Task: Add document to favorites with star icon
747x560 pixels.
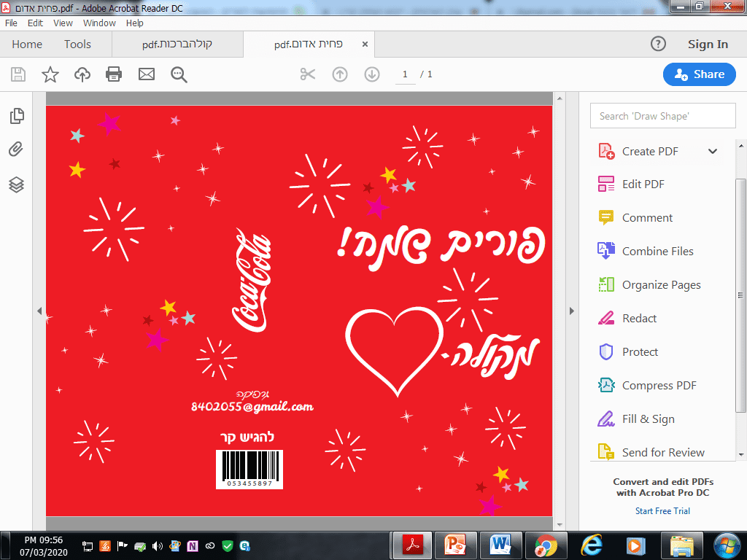Action: tap(50, 74)
